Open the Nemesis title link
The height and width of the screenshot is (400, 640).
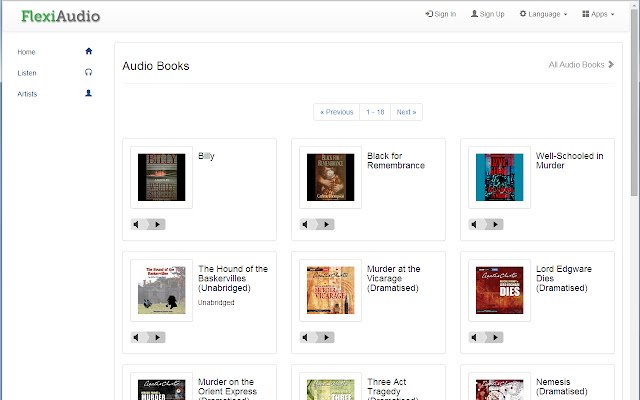click(562, 387)
